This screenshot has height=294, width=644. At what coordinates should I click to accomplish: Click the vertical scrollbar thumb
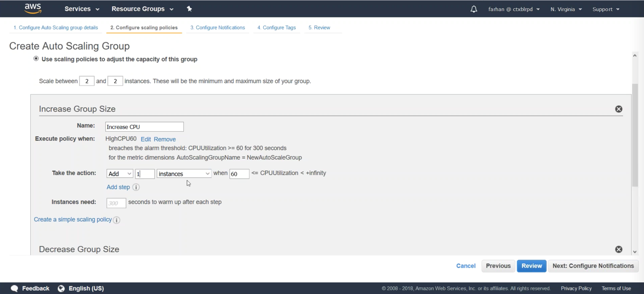point(635,135)
